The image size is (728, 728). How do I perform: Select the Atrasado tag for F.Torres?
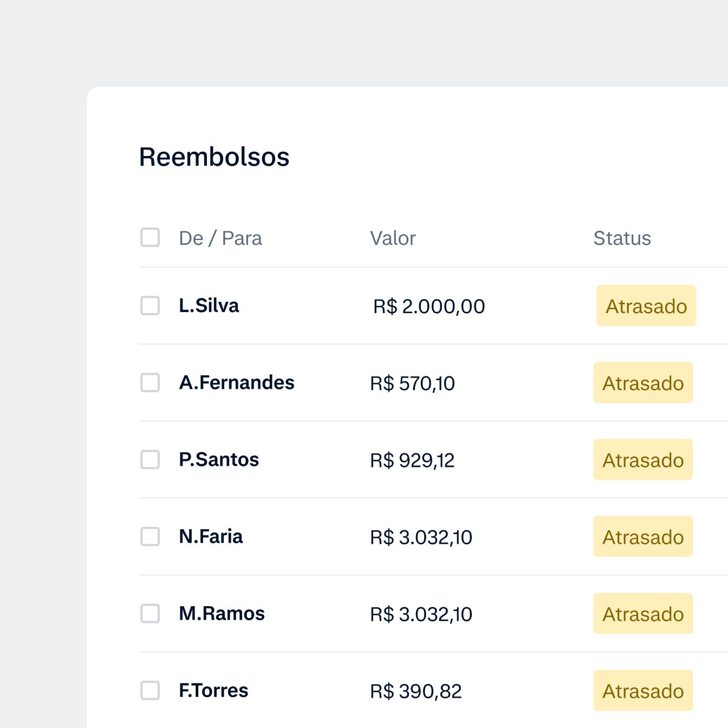643,691
